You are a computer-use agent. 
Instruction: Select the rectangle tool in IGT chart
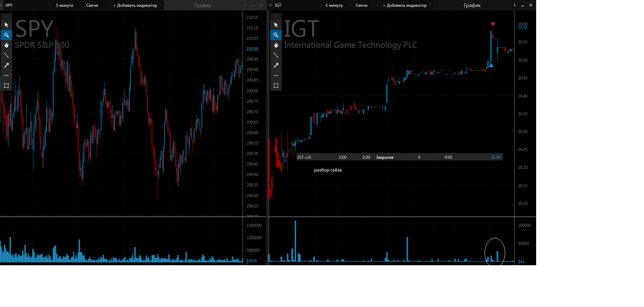tap(276, 86)
